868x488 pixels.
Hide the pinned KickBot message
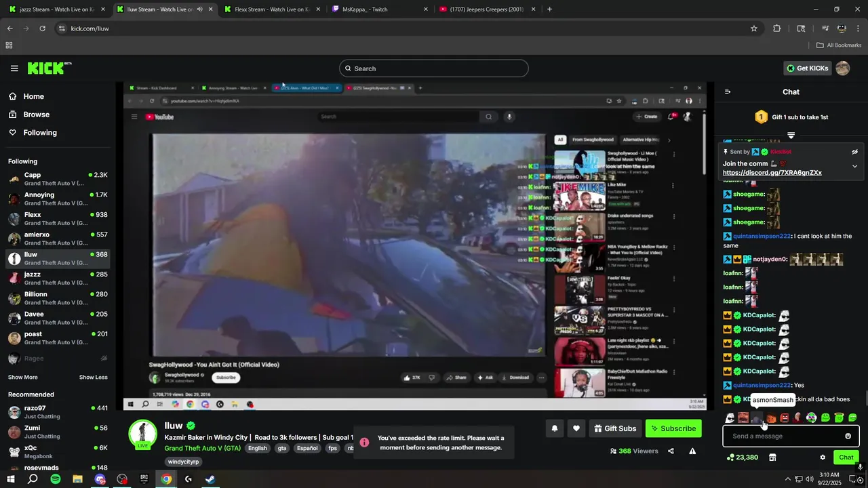tap(854, 152)
